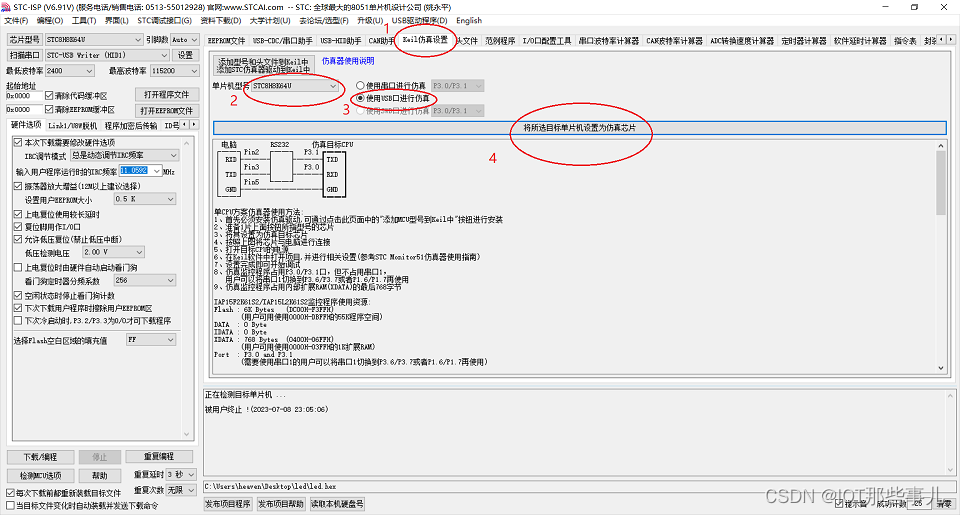
Task: Click 检测MCU选项 button
Action: tap(40, 476)
